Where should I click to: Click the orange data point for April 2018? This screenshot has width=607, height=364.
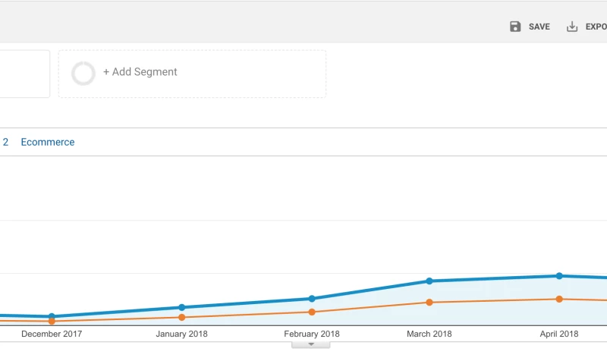tap(559, 299)
